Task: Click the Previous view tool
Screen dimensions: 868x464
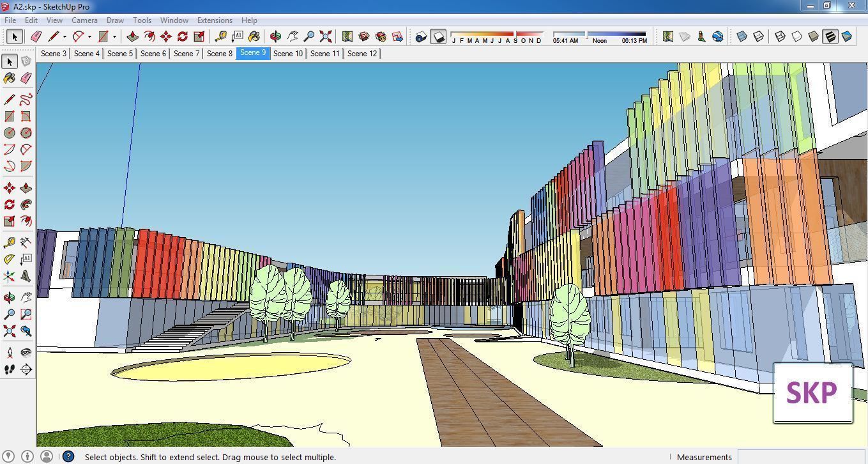Action: [26, 331]
